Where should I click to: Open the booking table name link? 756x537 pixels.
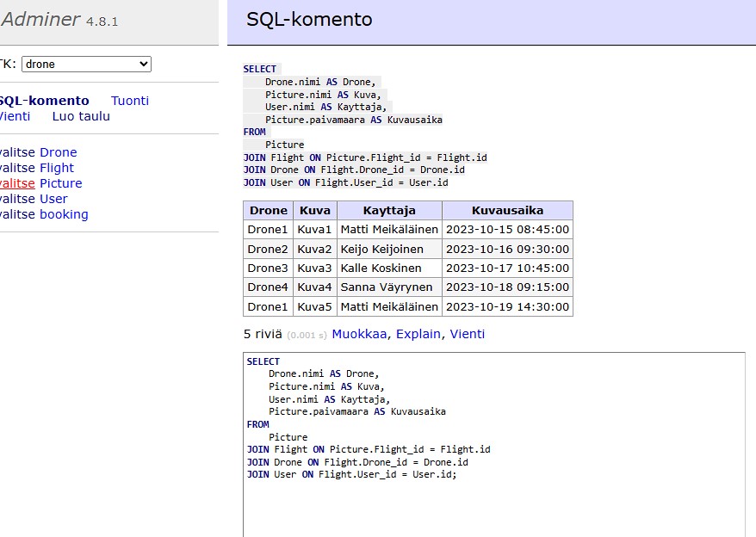[64, 214]
